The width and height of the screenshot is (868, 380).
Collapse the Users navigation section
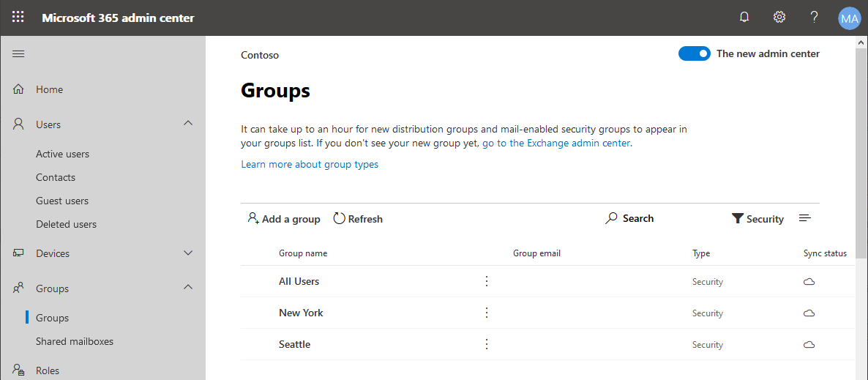[188, 124]
